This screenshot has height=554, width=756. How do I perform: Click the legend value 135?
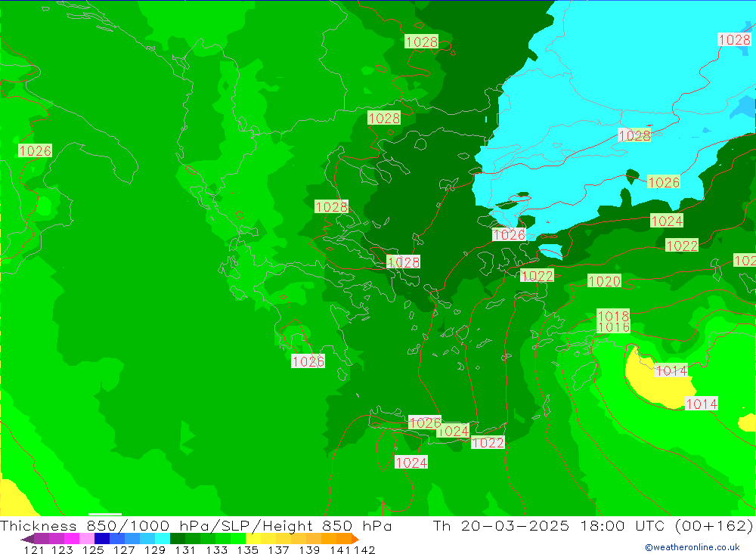pos(247,549)
